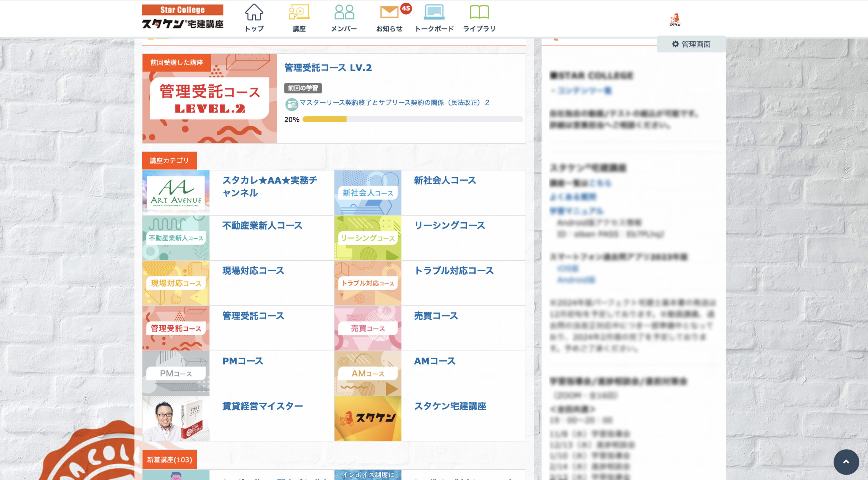Viewport: 868px width, 480px height.
Task: Click the トラブル対応コース thumbnail image
Action: point(368,283)
